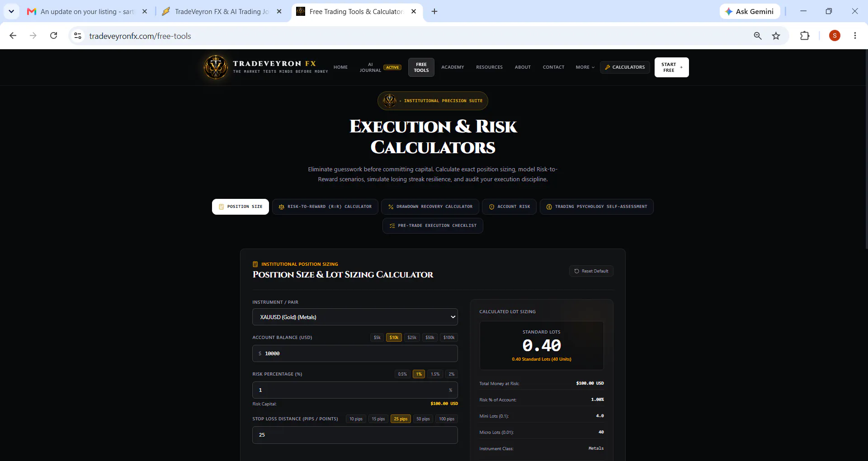This screenshot has width=868, height=461.
Task: Close the Free Trading Tools tab
Action: 414,11
